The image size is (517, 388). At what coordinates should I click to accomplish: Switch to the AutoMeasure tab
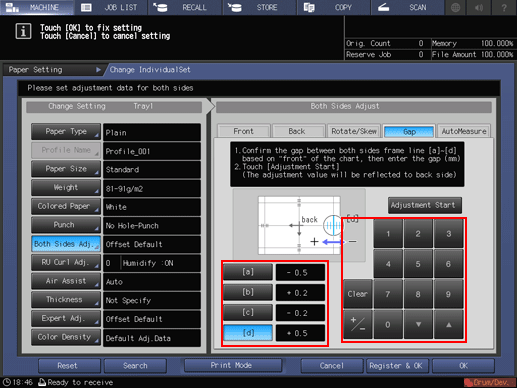pyautogui.click(x=464, y=131)
